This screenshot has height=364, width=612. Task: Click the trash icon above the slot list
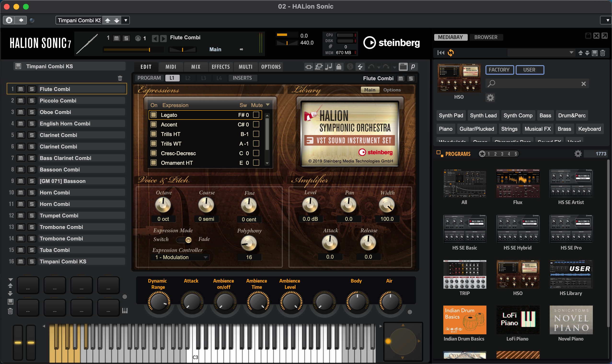[120, 78]
